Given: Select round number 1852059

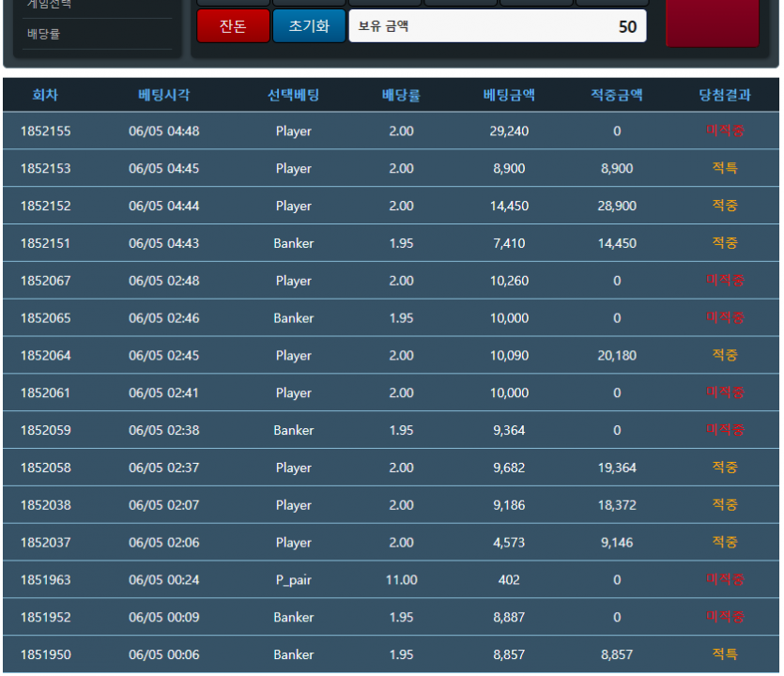Looking at the screenshot, I should tap(45, 430).
